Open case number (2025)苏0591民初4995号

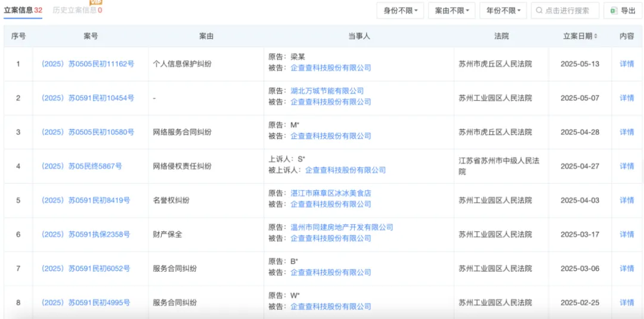(85, 302)
